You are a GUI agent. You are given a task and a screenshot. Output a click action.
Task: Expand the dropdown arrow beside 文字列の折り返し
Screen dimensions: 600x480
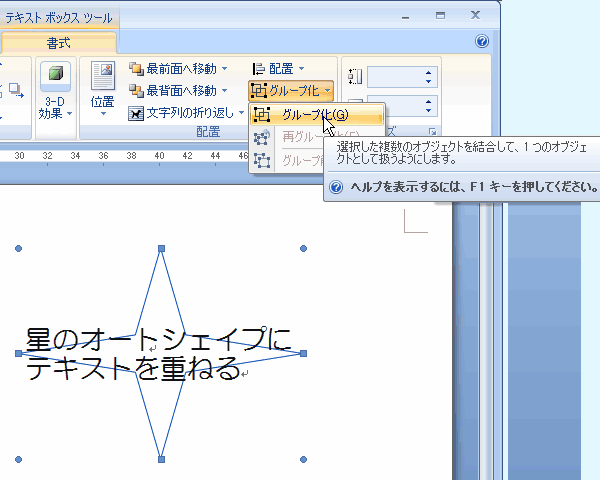[x=241, y=113]
